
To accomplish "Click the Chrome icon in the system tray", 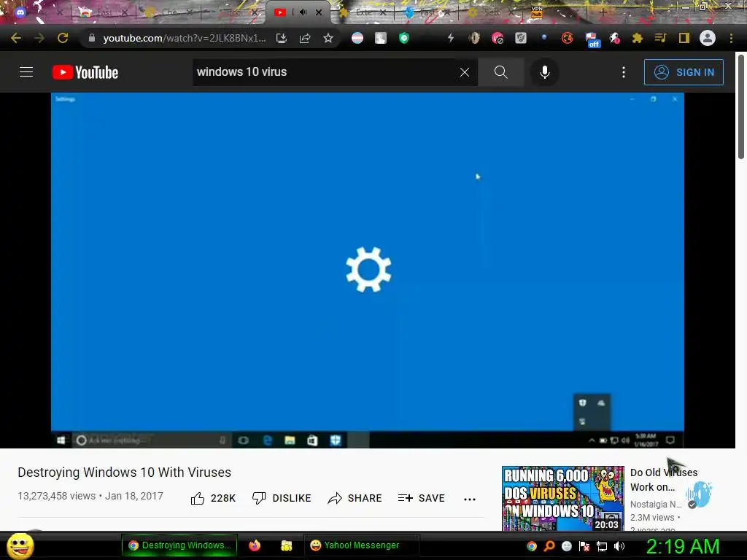I will click(532, 546).
